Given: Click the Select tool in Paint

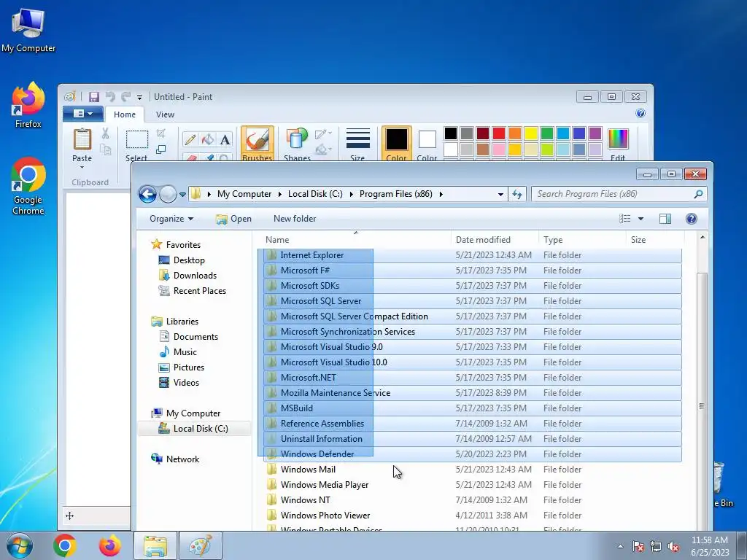Looking at the screenshot, I should pos(136,144).
